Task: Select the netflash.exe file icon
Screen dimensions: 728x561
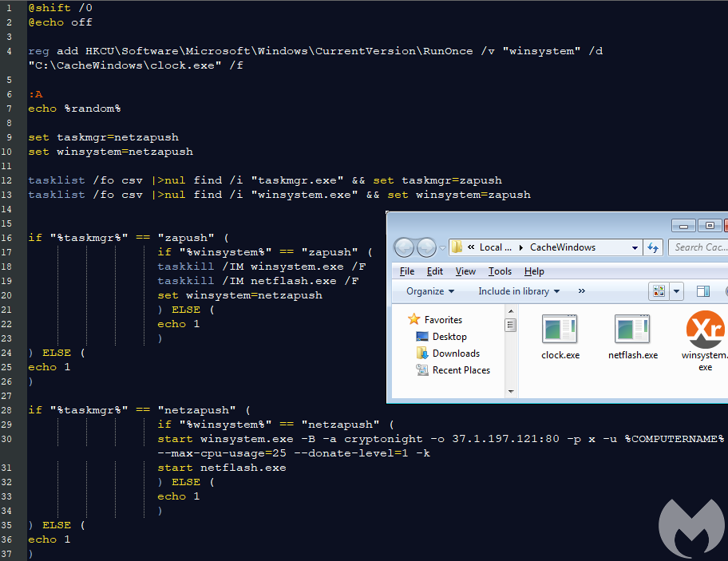Action: click(632, 329)
